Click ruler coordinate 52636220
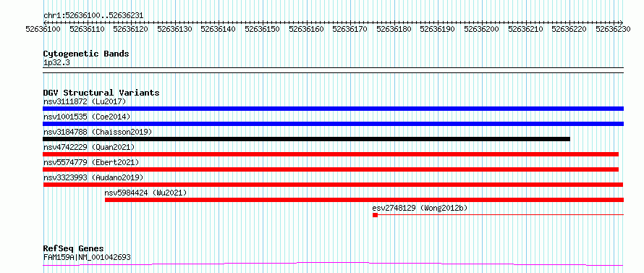 (569, 29)
